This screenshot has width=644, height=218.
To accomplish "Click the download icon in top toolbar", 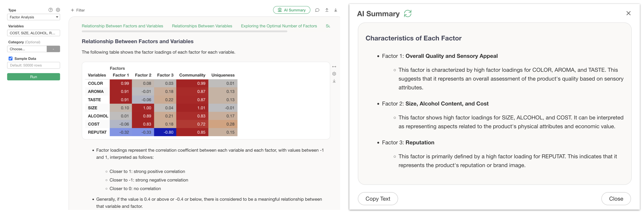I will pos(336,10).
